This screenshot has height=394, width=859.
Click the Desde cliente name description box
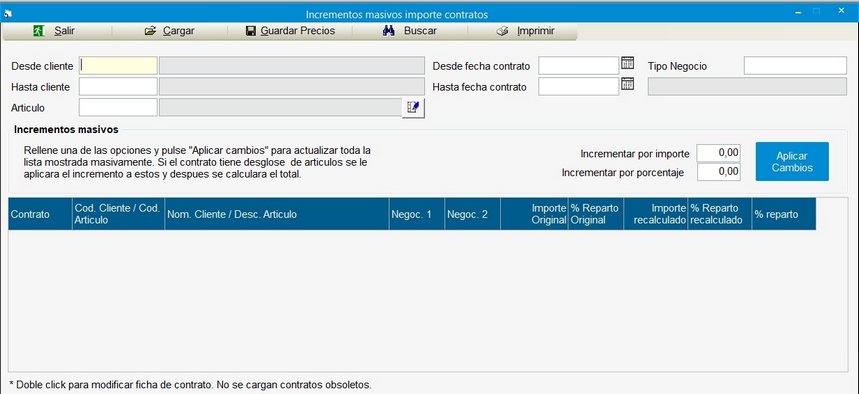tap(292, 66)
